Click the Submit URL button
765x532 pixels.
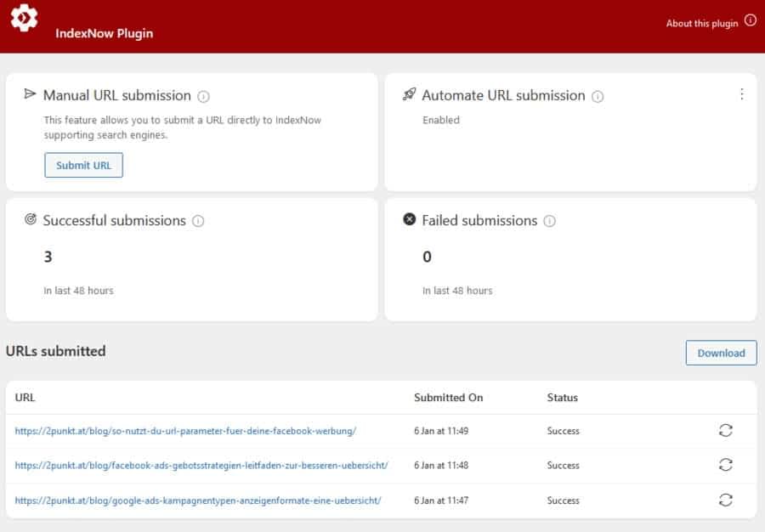tap(83, 166)
